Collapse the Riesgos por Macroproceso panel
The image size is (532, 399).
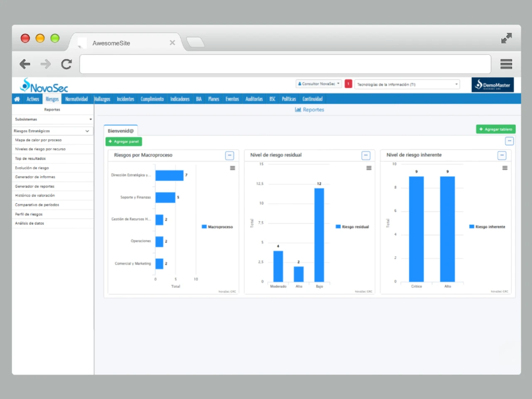[229, 155]
